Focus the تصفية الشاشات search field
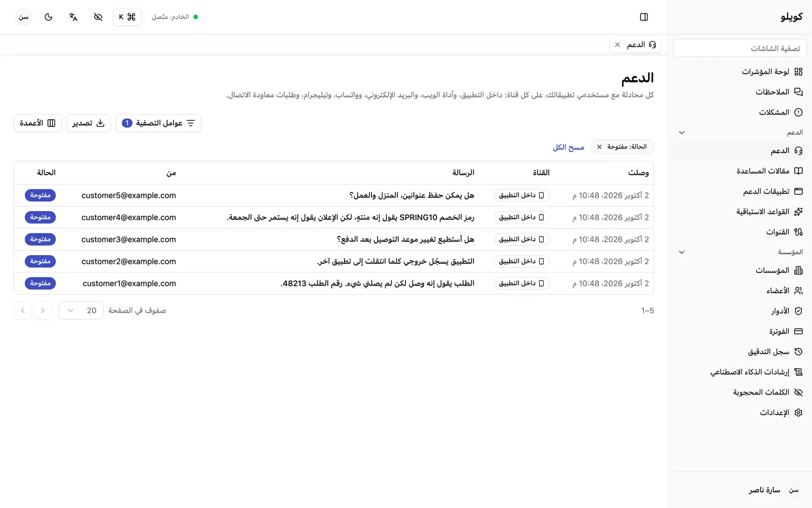Screen dimensions: 812x508 740,49
